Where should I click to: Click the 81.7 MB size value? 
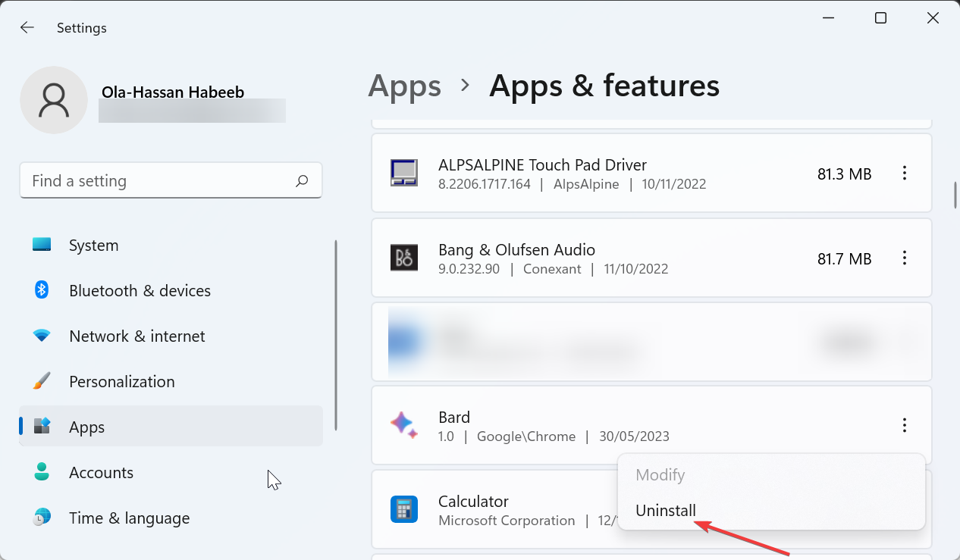click(844, 259)
